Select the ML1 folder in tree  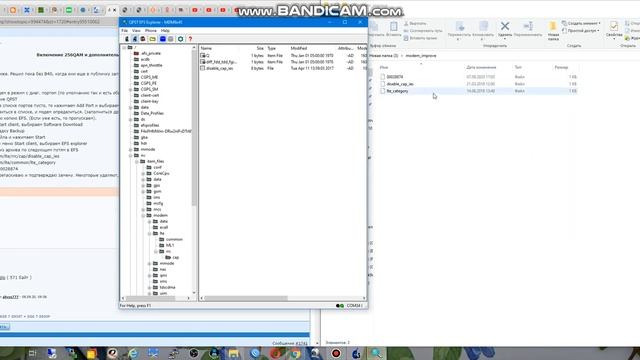(167, 245)
